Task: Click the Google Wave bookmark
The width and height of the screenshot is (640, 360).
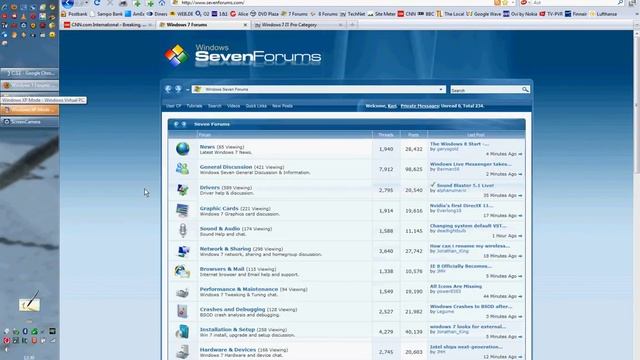Action: click(x=484, y=14)
